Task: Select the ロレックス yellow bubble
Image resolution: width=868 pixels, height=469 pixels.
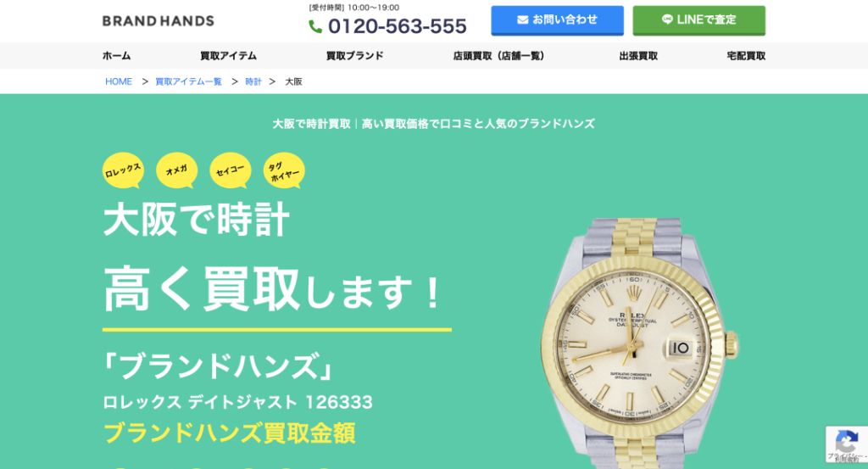Action: click(123, 170)
